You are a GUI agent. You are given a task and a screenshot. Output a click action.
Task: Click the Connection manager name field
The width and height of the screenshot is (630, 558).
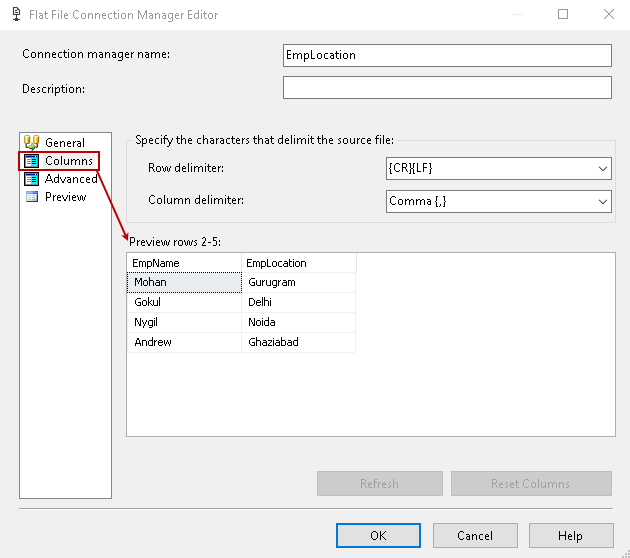click(x=447, y=55)
